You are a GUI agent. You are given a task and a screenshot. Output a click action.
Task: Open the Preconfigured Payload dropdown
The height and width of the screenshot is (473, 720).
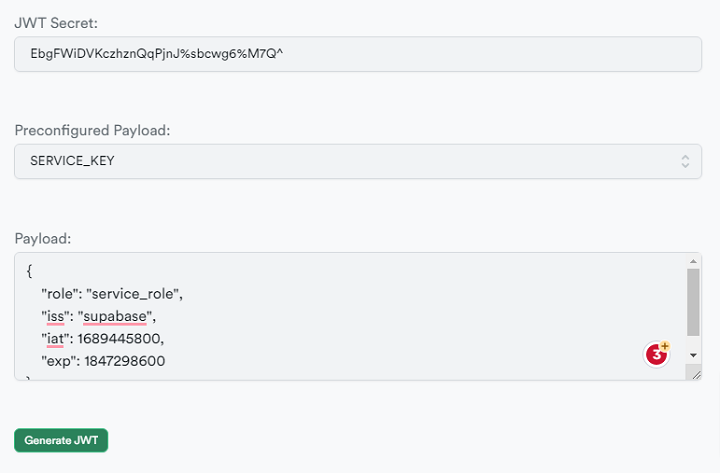tap(358, 161)
